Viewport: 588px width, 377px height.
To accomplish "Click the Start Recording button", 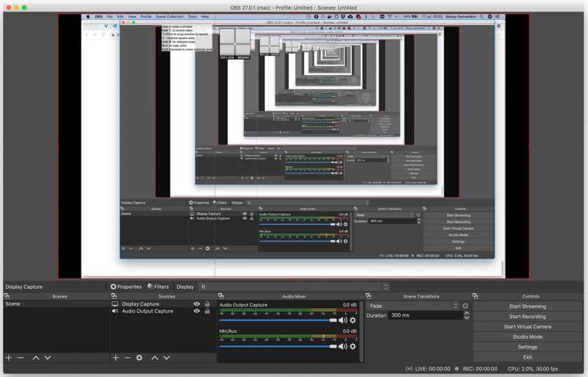I will click(527, 317).
